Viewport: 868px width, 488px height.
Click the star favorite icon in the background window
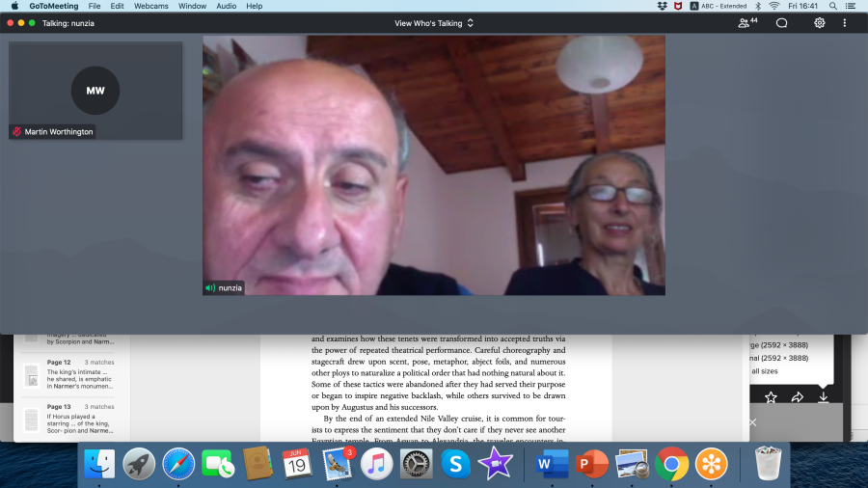point(771,396)
